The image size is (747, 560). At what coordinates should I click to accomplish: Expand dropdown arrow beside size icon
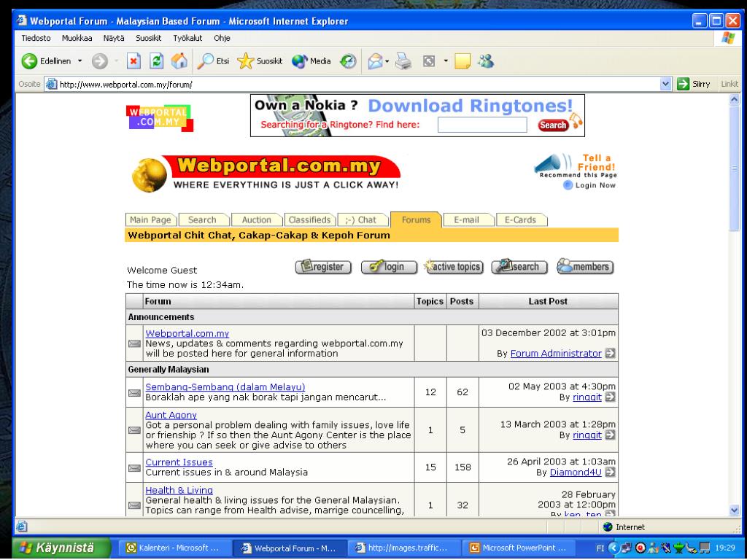446,61
